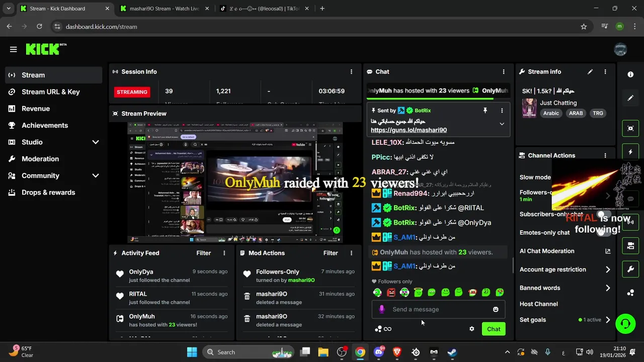Expand the Community sidebar section

pyautogui.click(x=96, y=175)
